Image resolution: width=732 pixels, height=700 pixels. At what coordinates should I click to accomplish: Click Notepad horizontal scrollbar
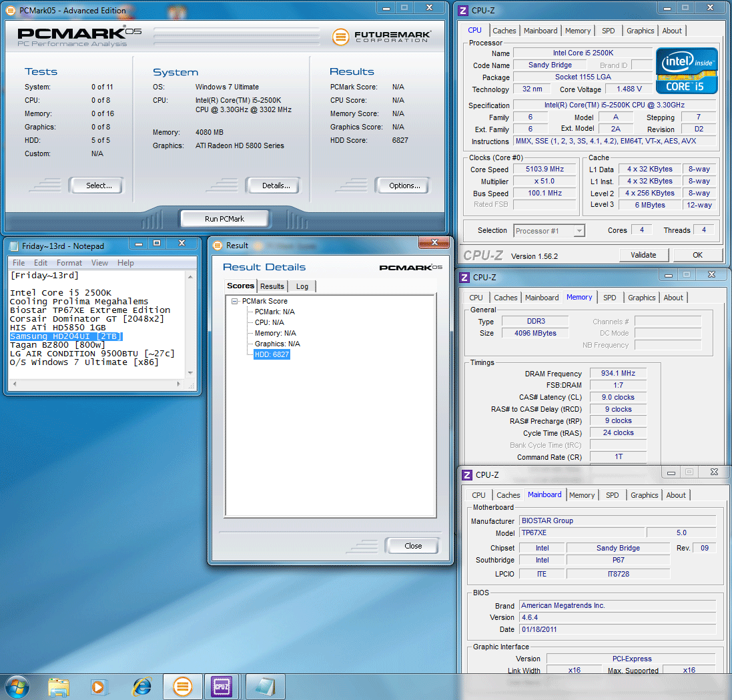(x=96, y=385)
